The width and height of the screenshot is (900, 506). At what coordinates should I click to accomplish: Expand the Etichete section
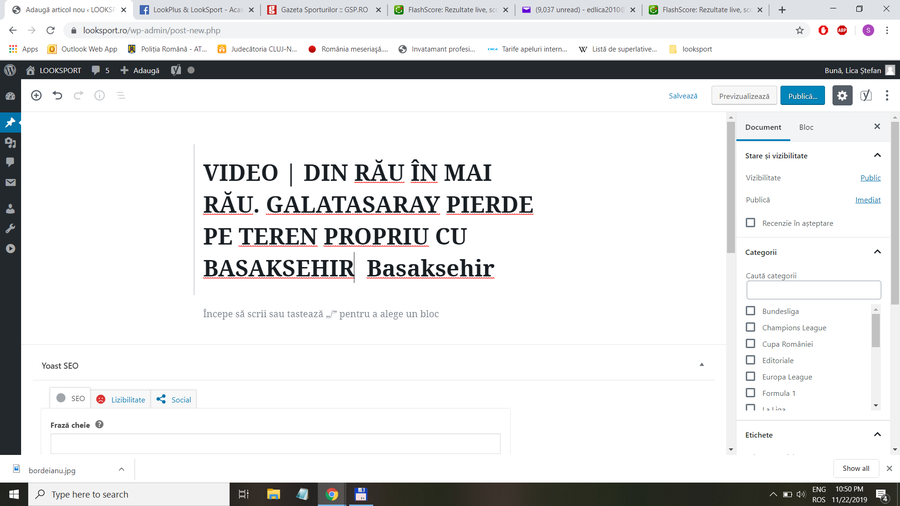coord(877,435)
